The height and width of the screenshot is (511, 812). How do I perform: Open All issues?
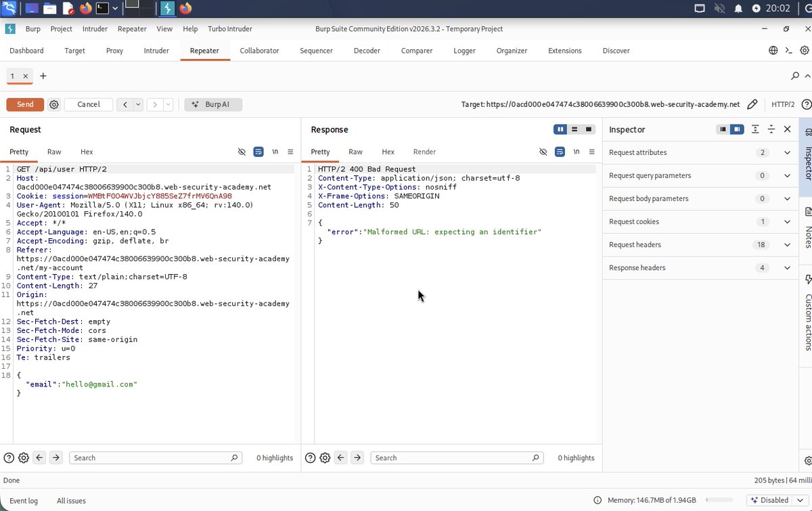(71, 500)
